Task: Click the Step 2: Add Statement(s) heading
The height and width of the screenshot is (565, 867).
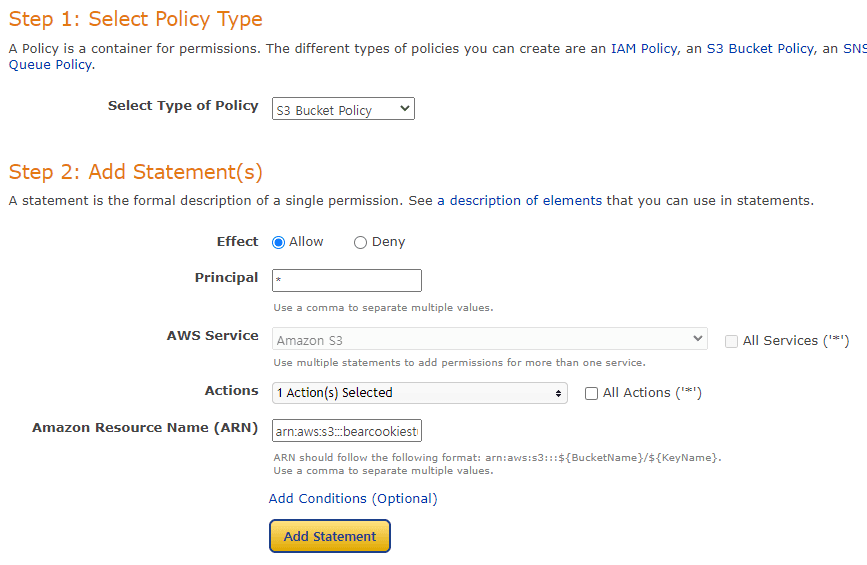Action: pyautogui.click(x=136, y=172)
